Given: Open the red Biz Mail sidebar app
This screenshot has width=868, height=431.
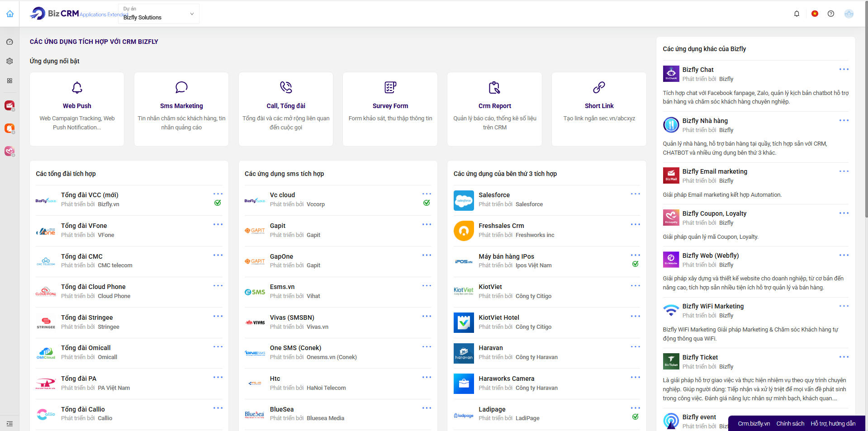Looking at the screenshot, I should coord(9,105).
